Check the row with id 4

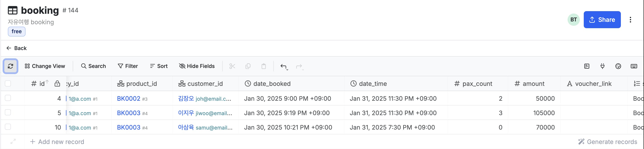[8, 98]
